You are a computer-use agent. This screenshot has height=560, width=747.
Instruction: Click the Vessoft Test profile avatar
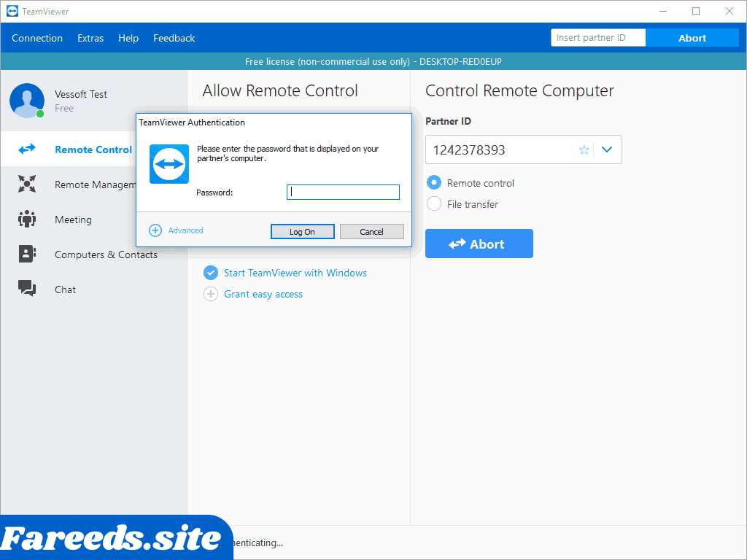pyautogui.click(x=26, y=101)
